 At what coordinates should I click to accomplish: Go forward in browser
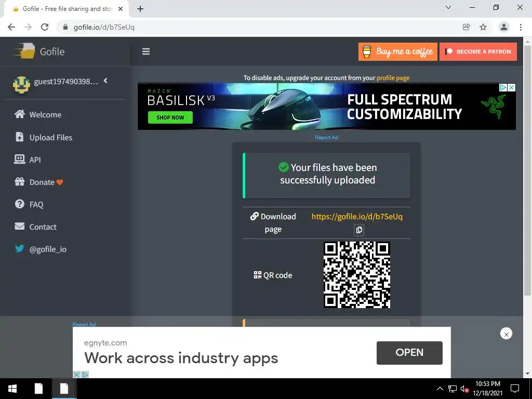click(x=28, y=27)
